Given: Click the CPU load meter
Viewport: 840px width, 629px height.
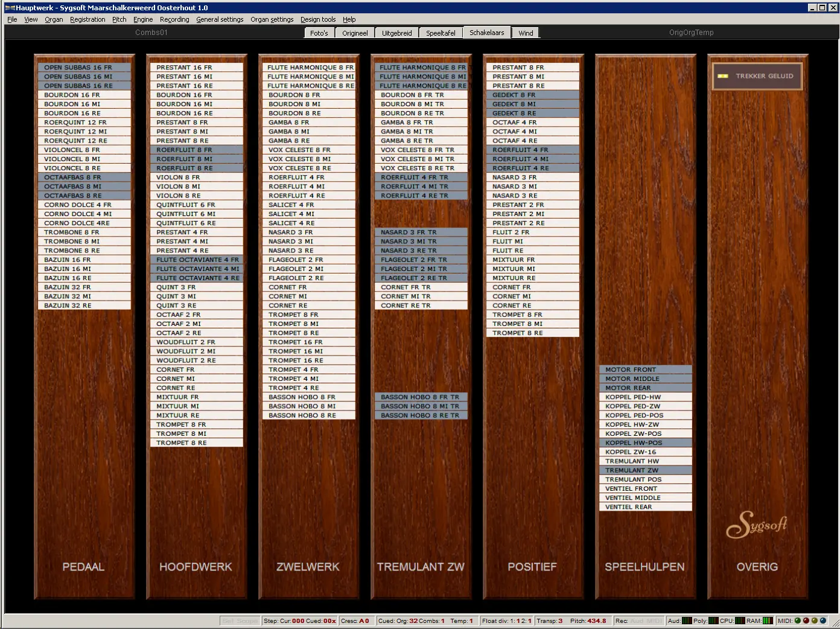Looking at the screenshot, I should click(x=739, y=621).
